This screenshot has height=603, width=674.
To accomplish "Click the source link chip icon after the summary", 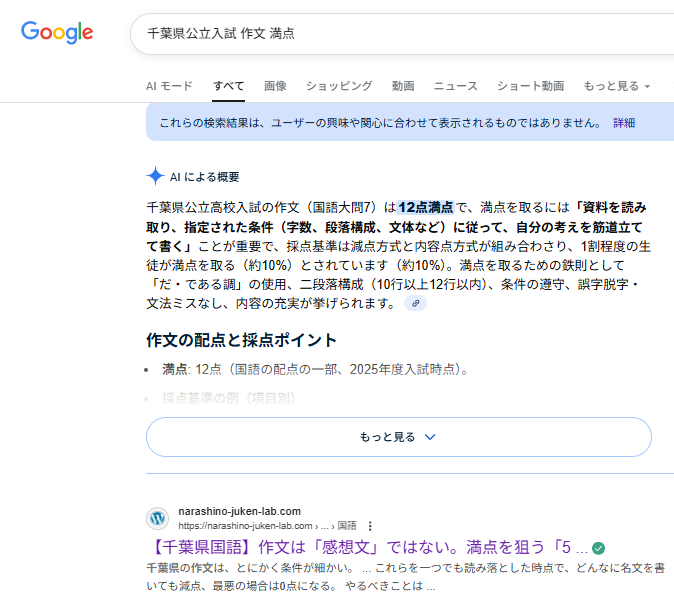I will coord(414,304).
